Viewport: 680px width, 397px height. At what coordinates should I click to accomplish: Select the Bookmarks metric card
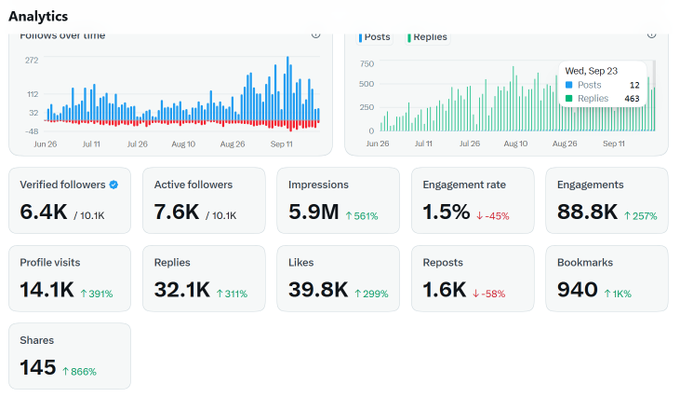coord(607,279)
